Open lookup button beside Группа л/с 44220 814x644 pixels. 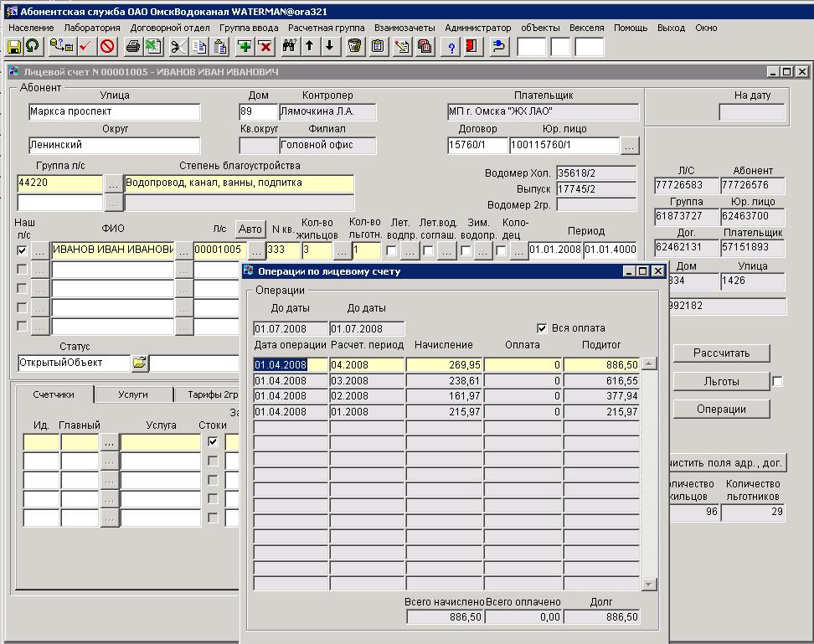tap(114, 183)
